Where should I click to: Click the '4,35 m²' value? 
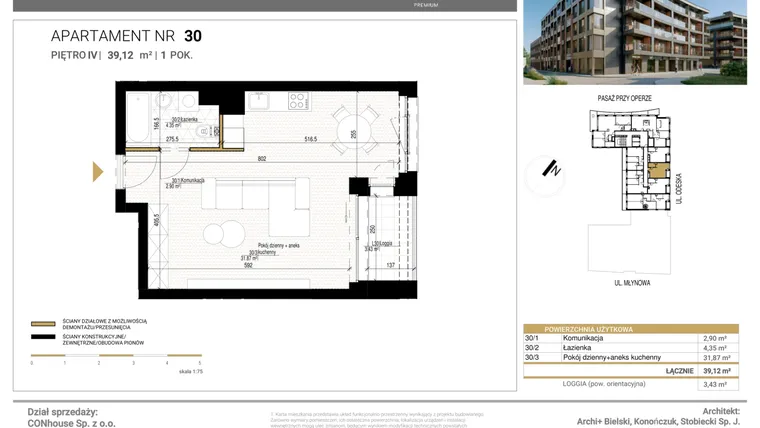click(x=714, y=348)
